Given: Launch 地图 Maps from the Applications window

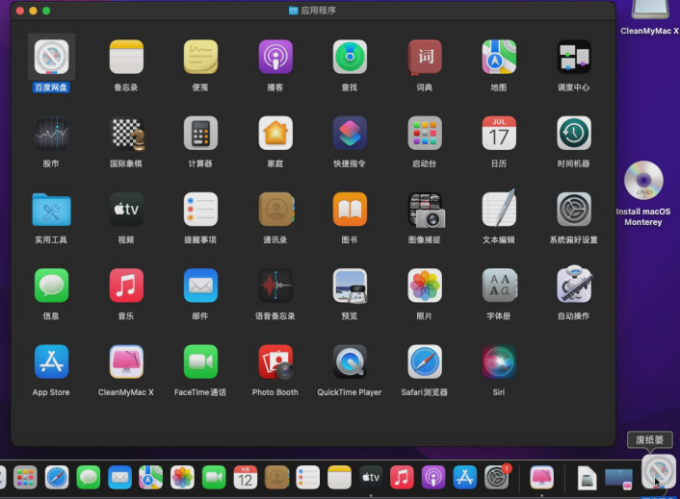Looking at the screenshot, I should (x=499, y=57).
